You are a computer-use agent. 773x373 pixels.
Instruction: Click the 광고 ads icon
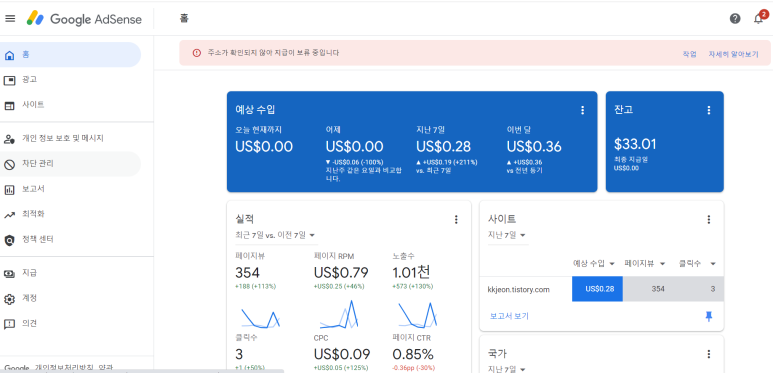pyautogui.click(x=9, y=80)
